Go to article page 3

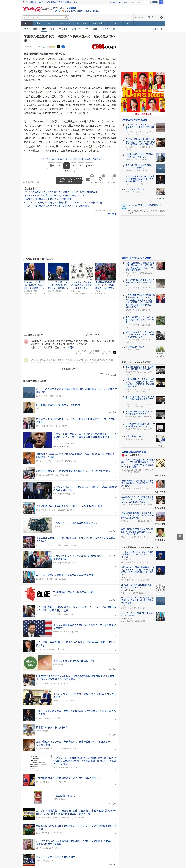point(74,165)
